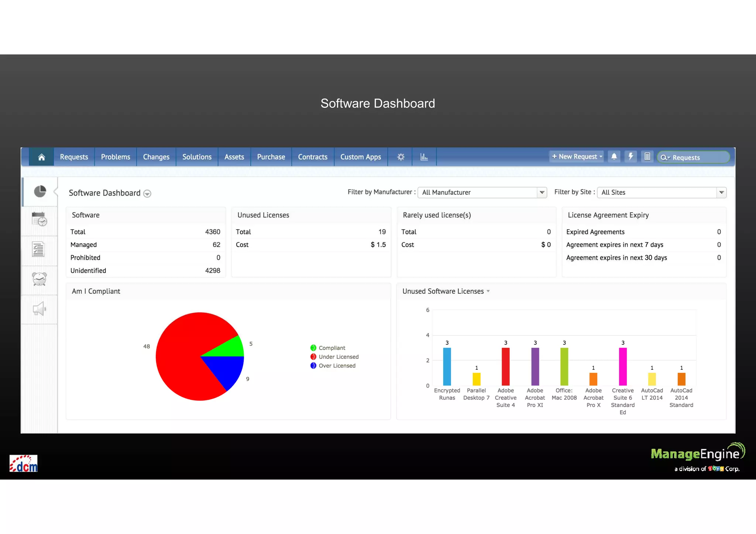Open the Solutions tab
The height and width of the screenshot is (534, 756).
coord(197,157)
